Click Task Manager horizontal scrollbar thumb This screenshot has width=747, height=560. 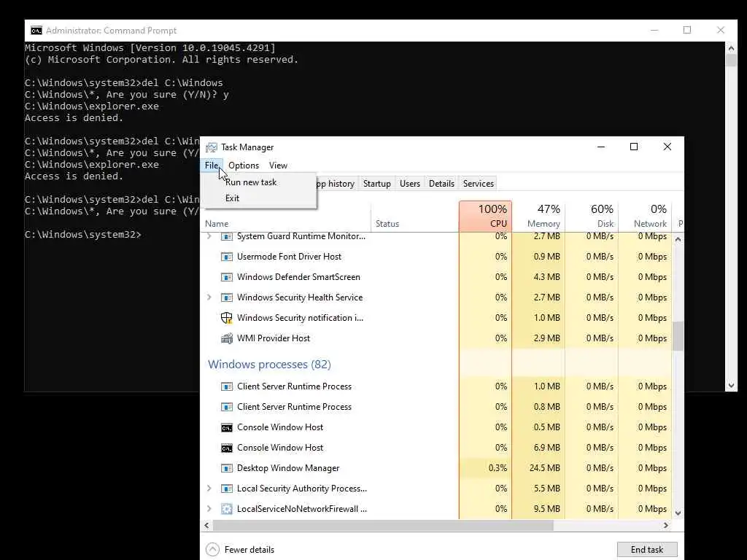point(384,525)
